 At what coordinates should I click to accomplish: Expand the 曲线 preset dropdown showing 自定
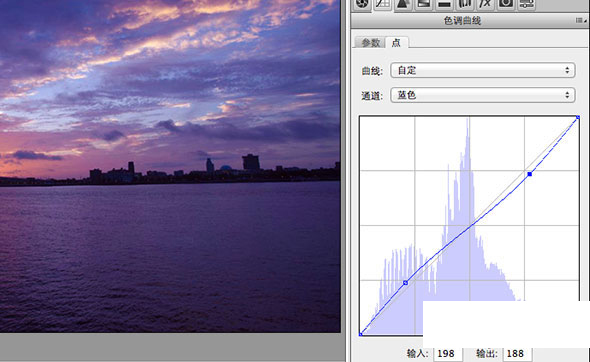point(483,70)
